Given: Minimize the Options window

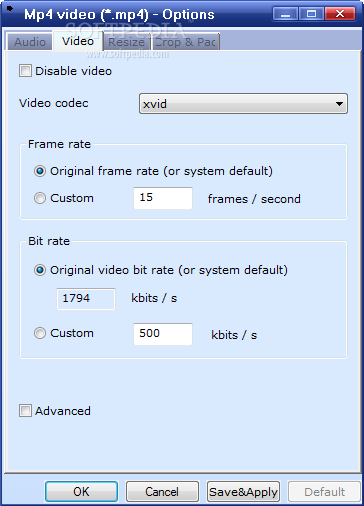Looking at the screenshot, I should pyautogui.click(x=286, y=14).
